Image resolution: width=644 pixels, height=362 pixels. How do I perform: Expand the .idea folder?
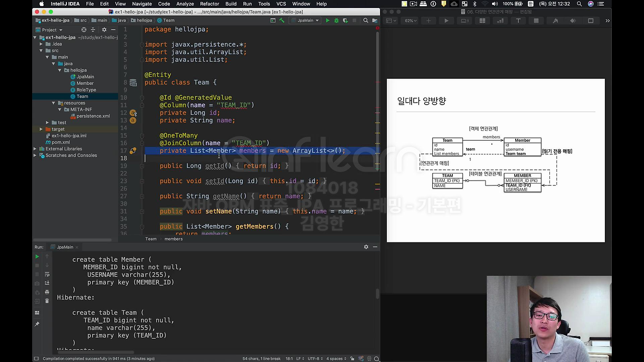click(x=41, y=44)
